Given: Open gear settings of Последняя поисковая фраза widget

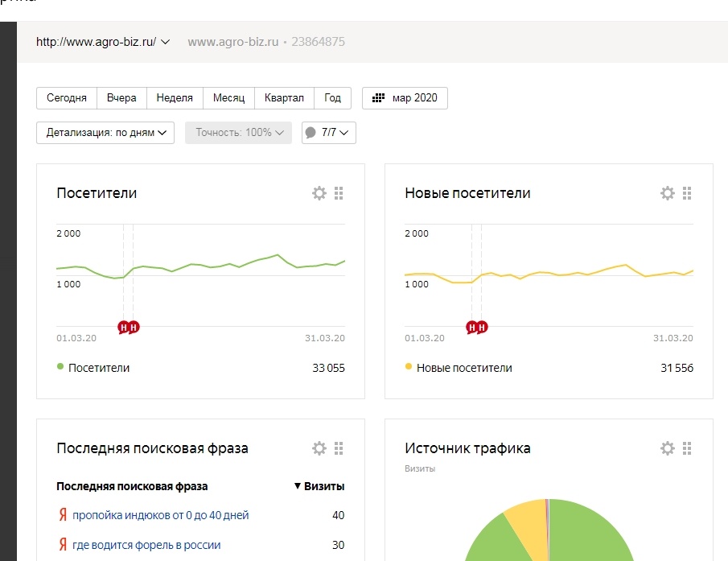Looking at the screenshot, I should pyautogui.click(x=319, y=448).
